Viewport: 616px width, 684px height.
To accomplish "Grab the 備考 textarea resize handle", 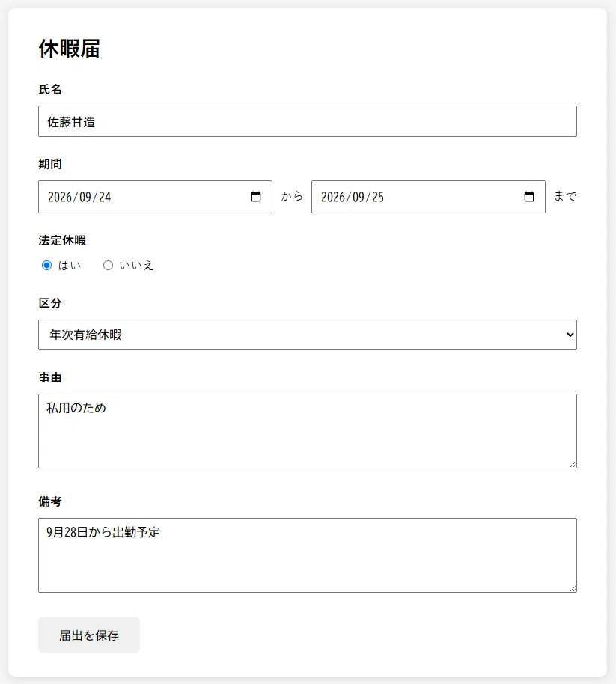I will pos(573,588).
